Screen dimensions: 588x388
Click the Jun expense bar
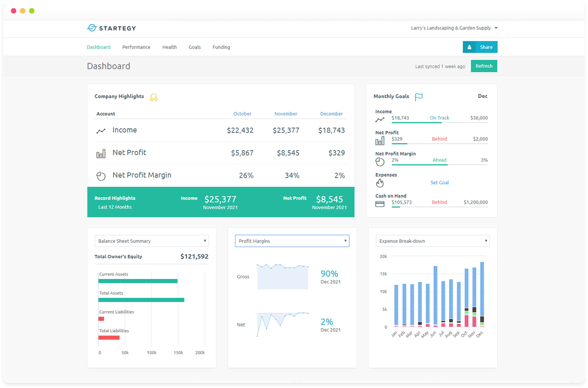tap(435, 296)
